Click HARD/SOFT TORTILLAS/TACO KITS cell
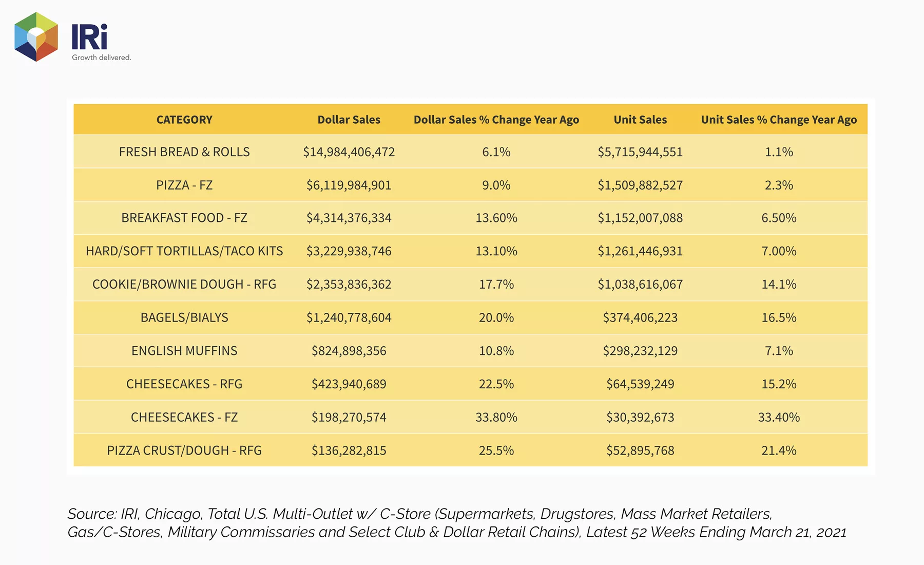 click(184, 251)
